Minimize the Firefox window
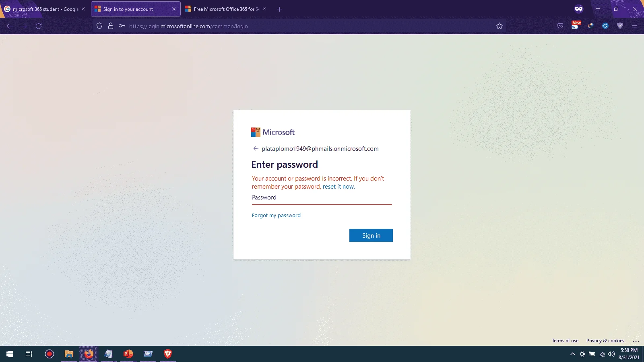This screenshot has height=362, width=644. tap(598, 9)
